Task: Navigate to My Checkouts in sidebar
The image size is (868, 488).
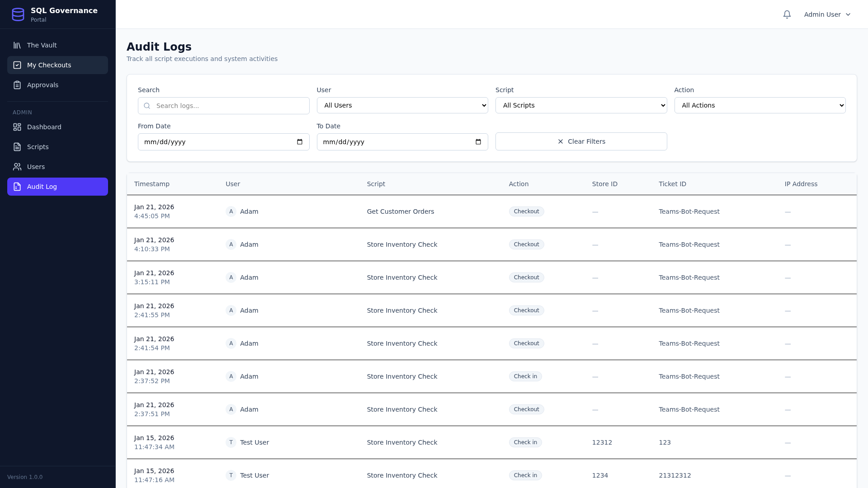Action: (x=57, y=65)
